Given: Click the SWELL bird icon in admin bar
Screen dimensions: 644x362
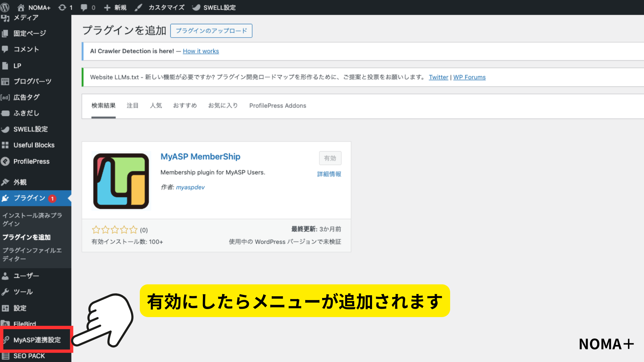Looking at the screenshot, I should (196, 7).
